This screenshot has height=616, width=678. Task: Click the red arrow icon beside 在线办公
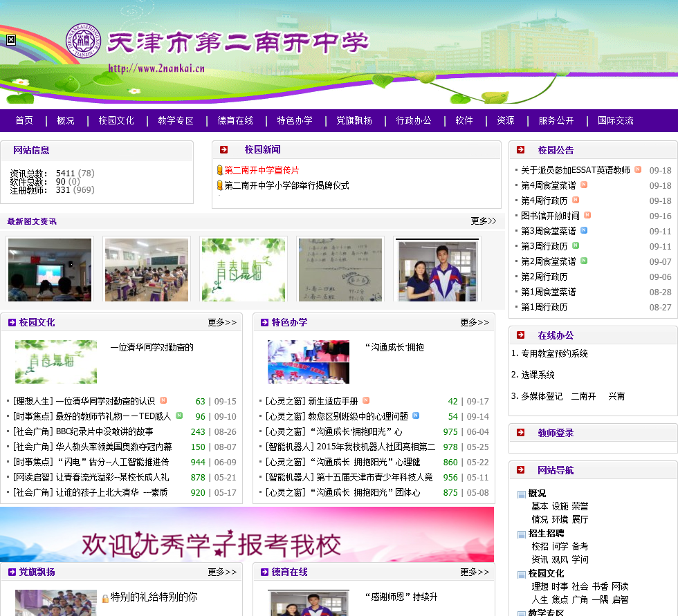[520, 335]
